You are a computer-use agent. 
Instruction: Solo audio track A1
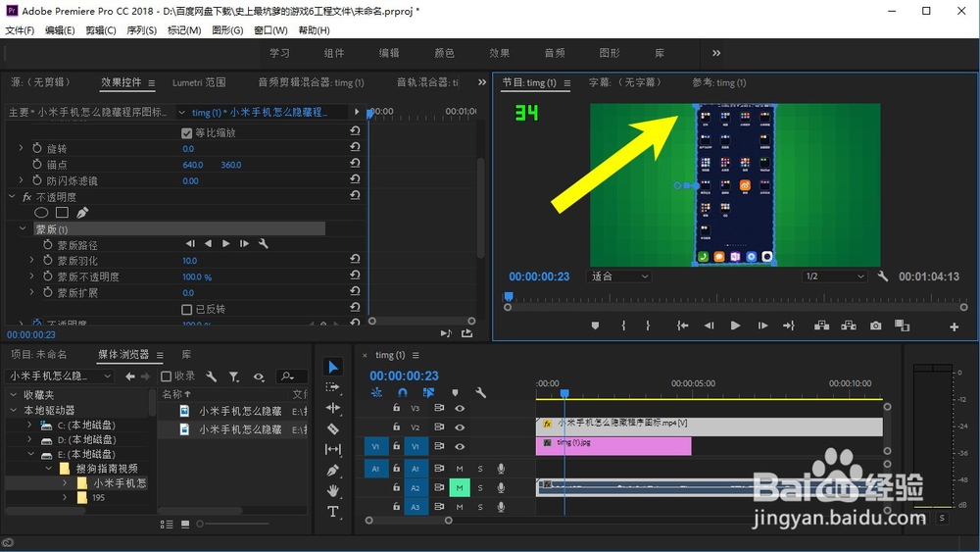[480, 469]
